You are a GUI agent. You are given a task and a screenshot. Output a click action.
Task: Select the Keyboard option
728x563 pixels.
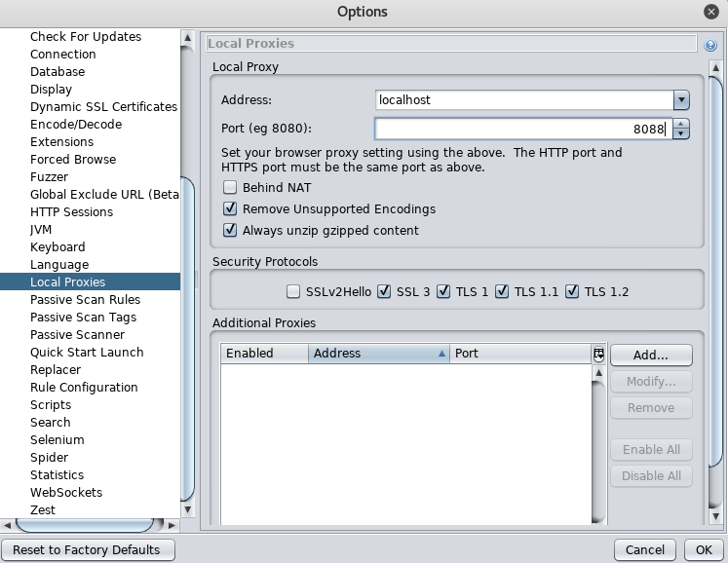click(x=57, y=247)
